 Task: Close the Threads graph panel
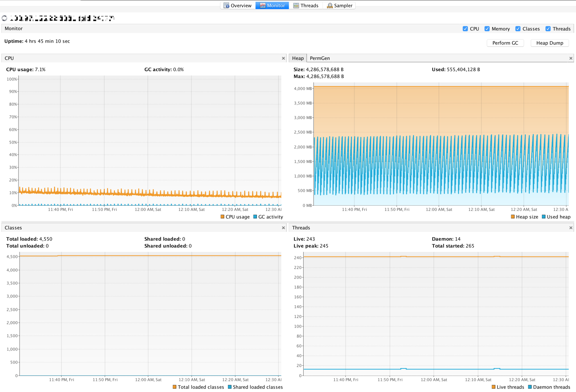(x=571, y=228)
